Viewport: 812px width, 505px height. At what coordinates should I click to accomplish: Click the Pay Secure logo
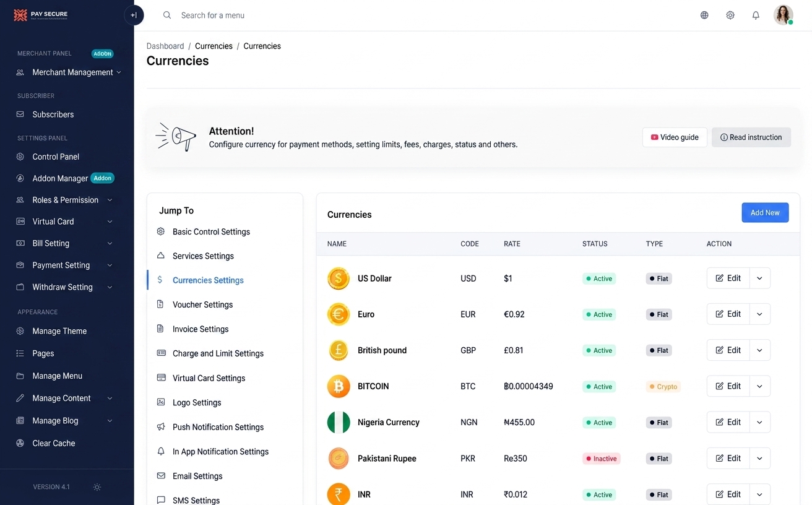click(x=41, y=15)
